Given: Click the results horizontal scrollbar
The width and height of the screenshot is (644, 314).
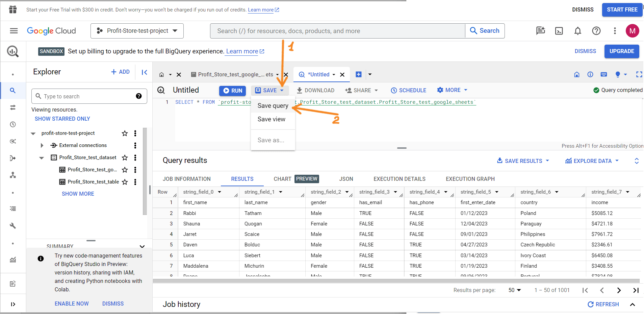Looking at the screenshot, I should coord(396,281).
